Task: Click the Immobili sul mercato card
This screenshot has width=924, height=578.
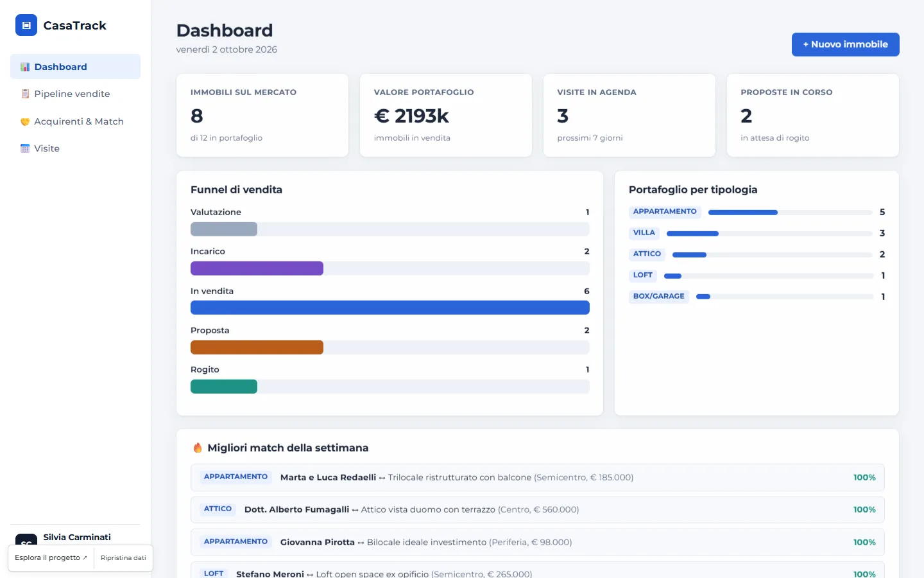Action: (262, 115)
